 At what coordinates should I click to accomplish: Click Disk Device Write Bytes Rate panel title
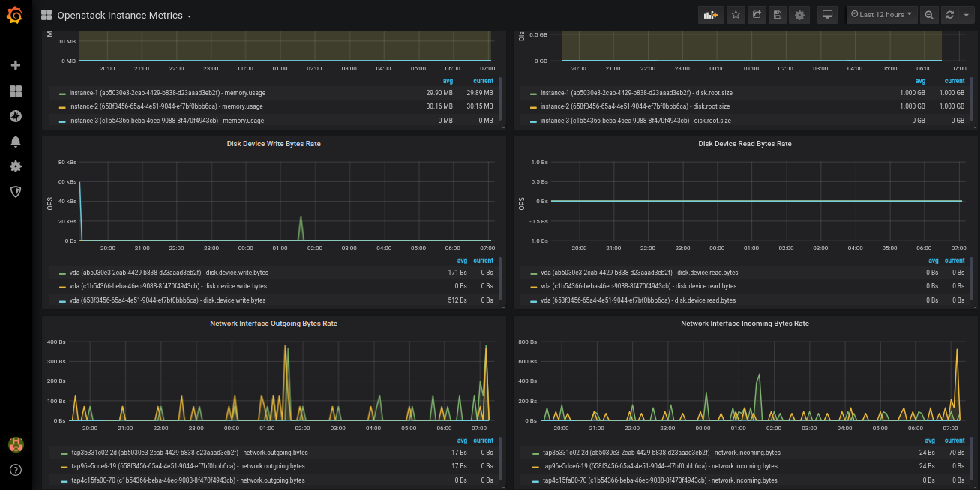(x=274, y=143)
